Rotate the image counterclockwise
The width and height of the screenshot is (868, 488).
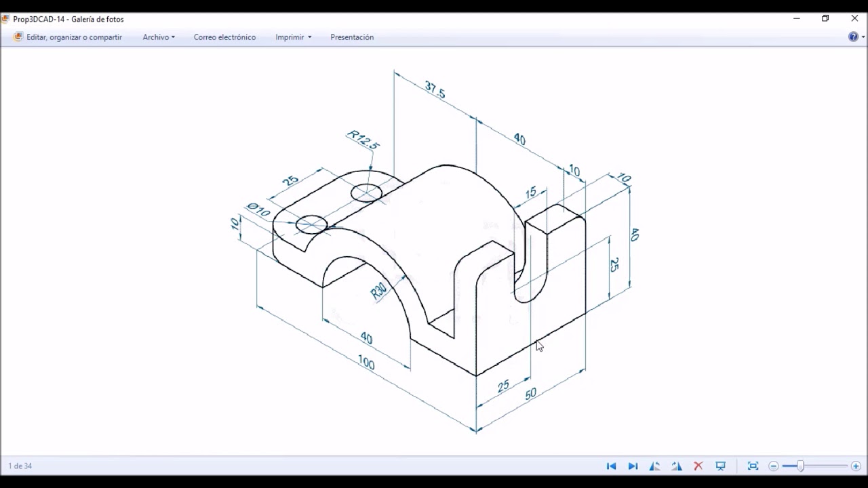(654, 466)
